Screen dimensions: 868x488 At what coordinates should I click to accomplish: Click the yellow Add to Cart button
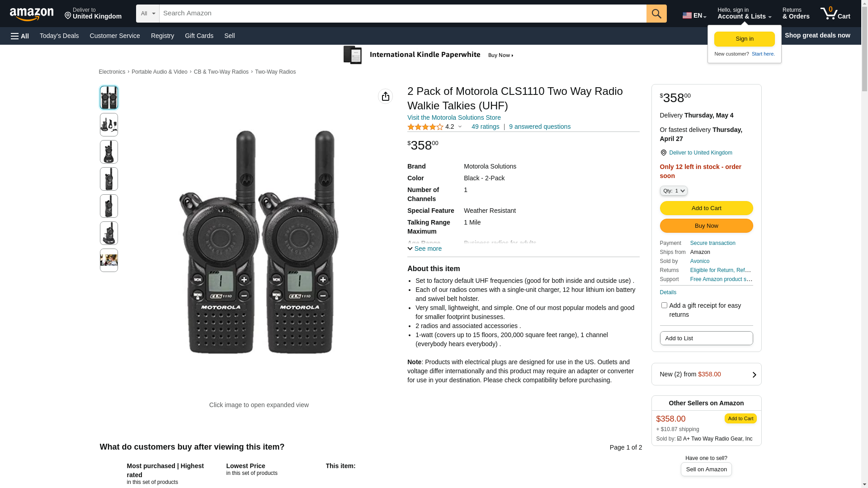pyautogui.click(x=706, y=208)
